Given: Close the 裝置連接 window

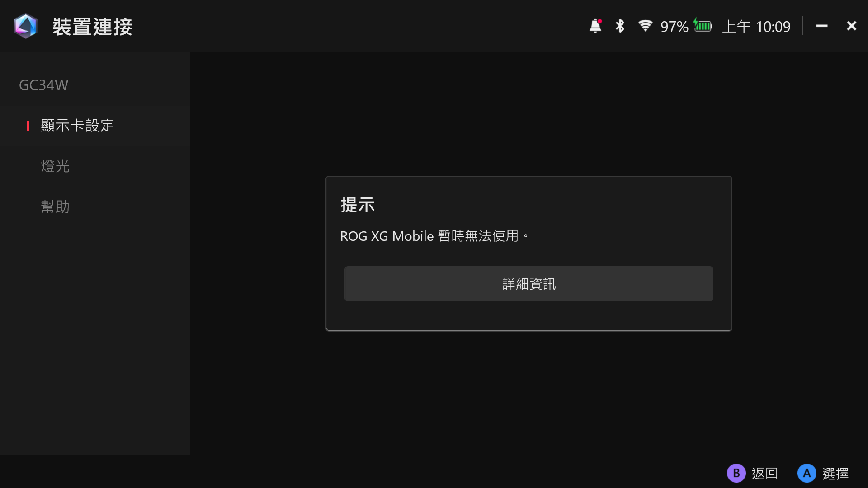Looking at the screenshot, I should pos(851,26).
